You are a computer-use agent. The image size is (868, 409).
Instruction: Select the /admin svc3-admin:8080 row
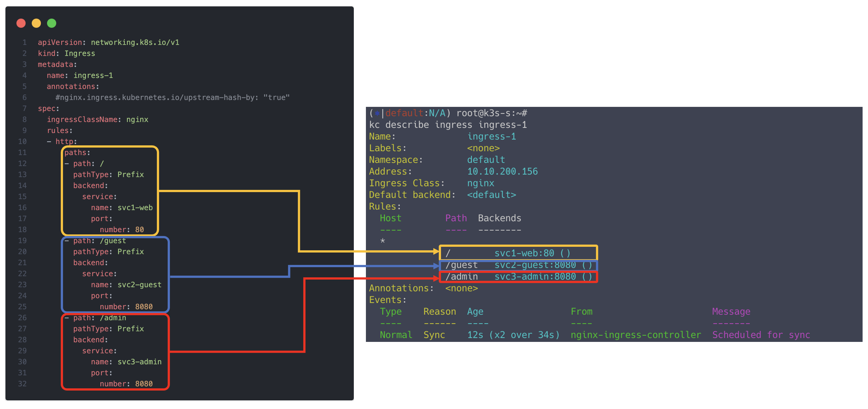tap(518, 277)
